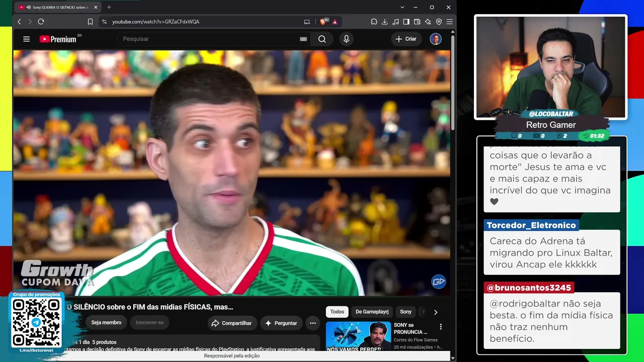Open options menu for SONY se PRONUNCIA video
This screenshot has height=362, width=644.
click(x=441, y=327)
